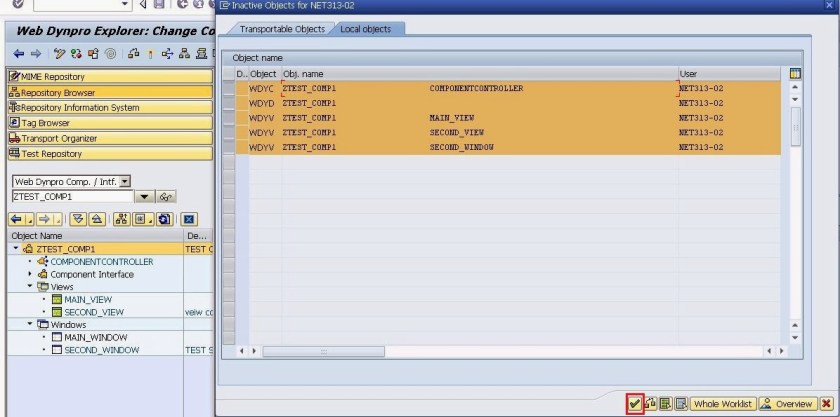This screenshot has width=840, height=417.
Task: Click the Deselect All icon in the dialog footer
Action: click(681, 404)
